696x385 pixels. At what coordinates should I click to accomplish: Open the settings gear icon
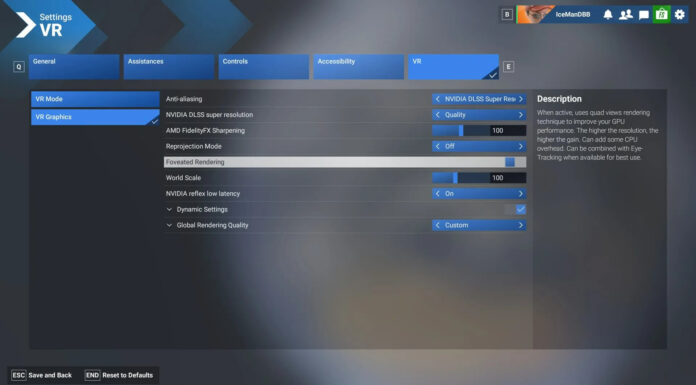tap(680, 15)
